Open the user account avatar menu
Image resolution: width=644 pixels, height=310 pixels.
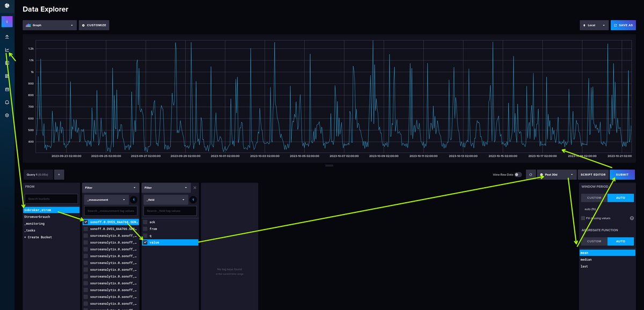click(7, 22)
